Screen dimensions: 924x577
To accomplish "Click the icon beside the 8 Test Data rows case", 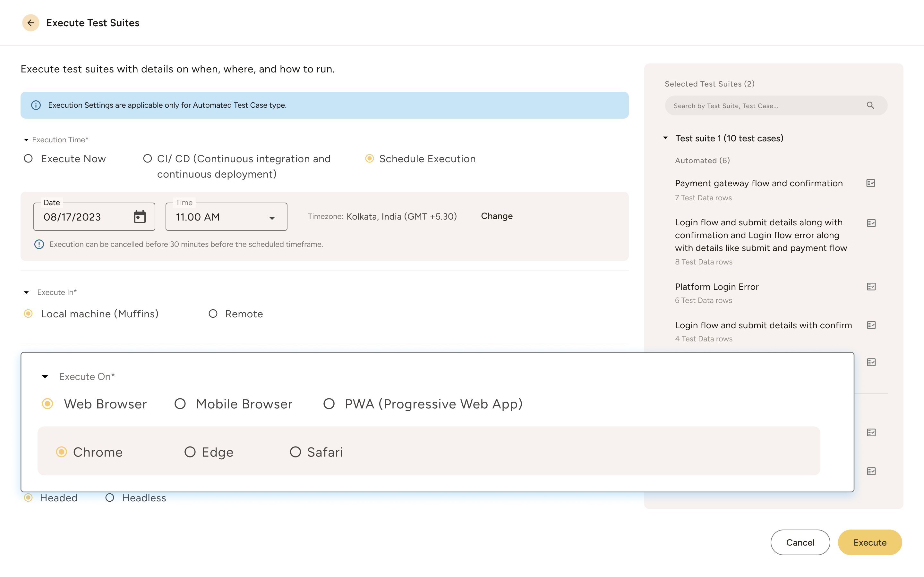I will [872, 223].
